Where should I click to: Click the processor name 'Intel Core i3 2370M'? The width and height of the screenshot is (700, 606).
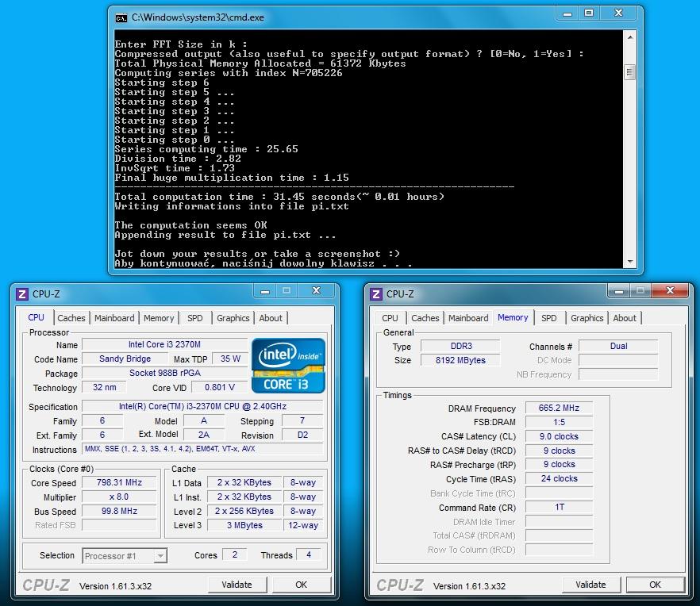tap(165, 344)
